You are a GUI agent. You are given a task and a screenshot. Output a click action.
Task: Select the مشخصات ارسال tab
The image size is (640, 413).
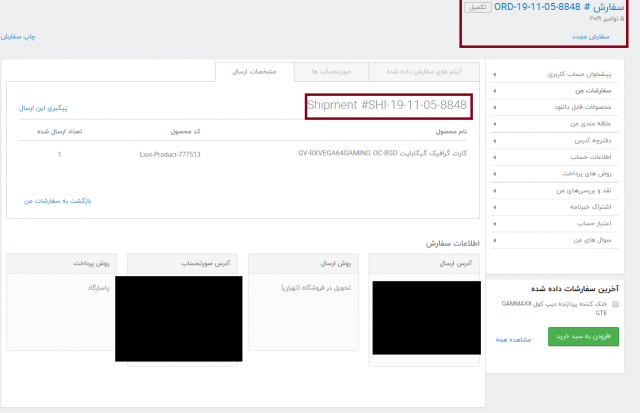(x=258, y=71)
